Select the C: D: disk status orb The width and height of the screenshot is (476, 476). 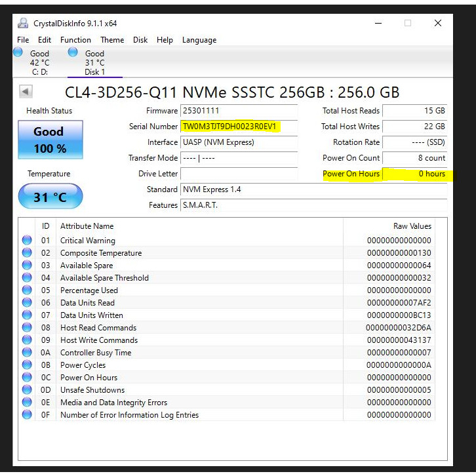18,53
